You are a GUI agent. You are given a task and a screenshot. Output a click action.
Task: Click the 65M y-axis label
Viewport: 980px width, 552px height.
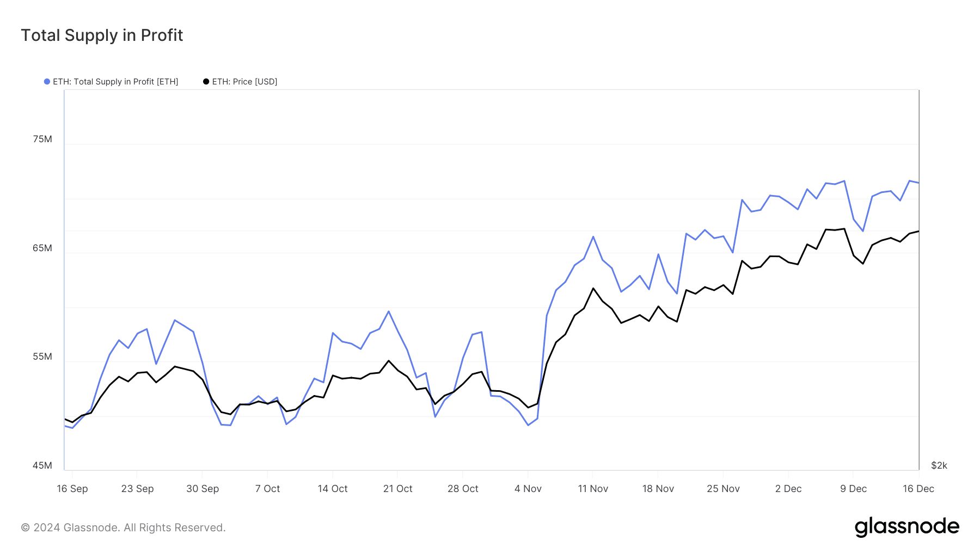click(x=42, y=248)
